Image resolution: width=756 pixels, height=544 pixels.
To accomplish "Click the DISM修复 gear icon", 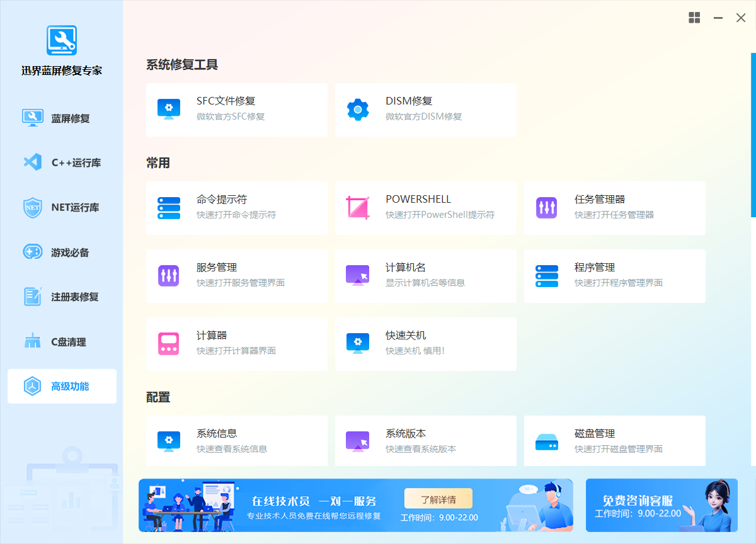I will pos(358,110).
